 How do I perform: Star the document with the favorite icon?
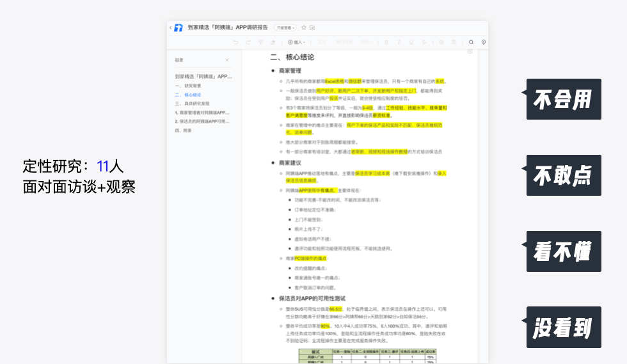303,28
